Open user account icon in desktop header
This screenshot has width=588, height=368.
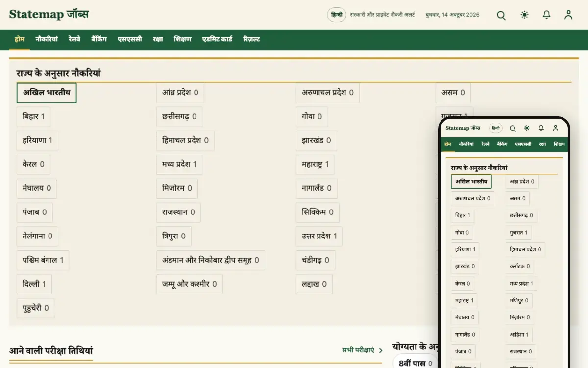pyautogui.click(x=568, y=15)
